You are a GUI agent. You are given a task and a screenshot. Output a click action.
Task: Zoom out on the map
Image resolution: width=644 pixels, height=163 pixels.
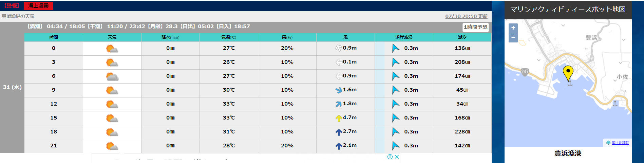point(513,38)
